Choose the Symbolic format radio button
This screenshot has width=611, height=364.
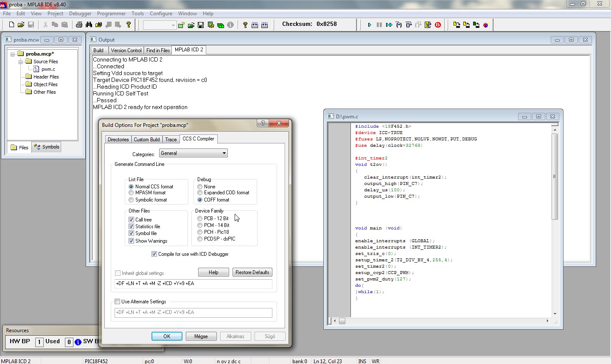pyautogui.click(x=131, y=200)
